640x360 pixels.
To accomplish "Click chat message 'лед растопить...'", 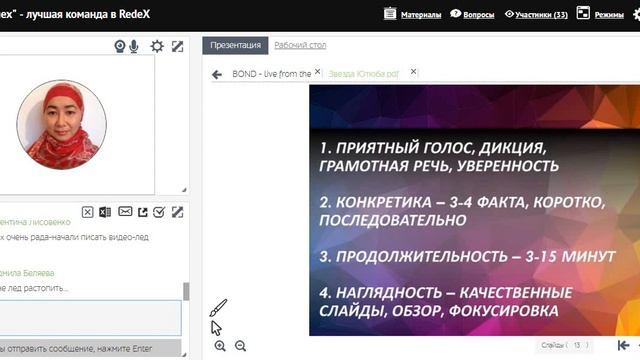I will [x=38, y=288].
